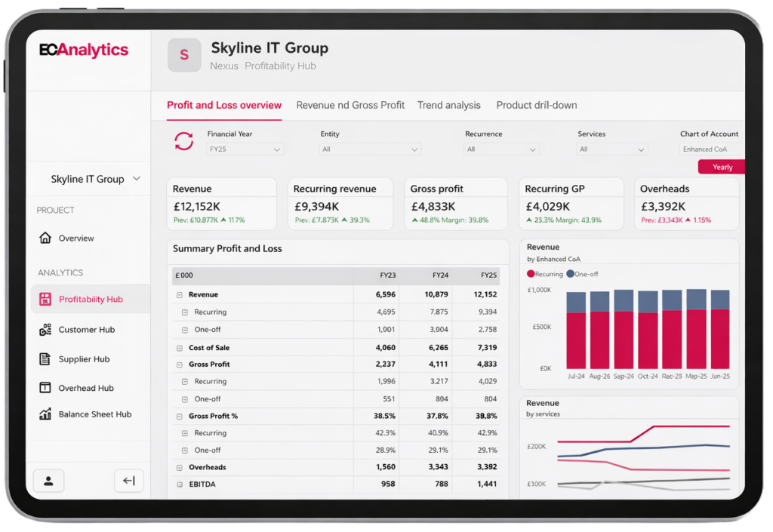Collapse the sidebar with the arrow button
This screenshot has width=773, height=532.
128,481
